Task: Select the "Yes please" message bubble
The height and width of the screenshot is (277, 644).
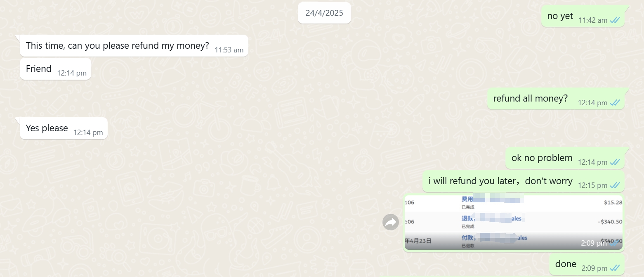Action: (x=64, y=128)
